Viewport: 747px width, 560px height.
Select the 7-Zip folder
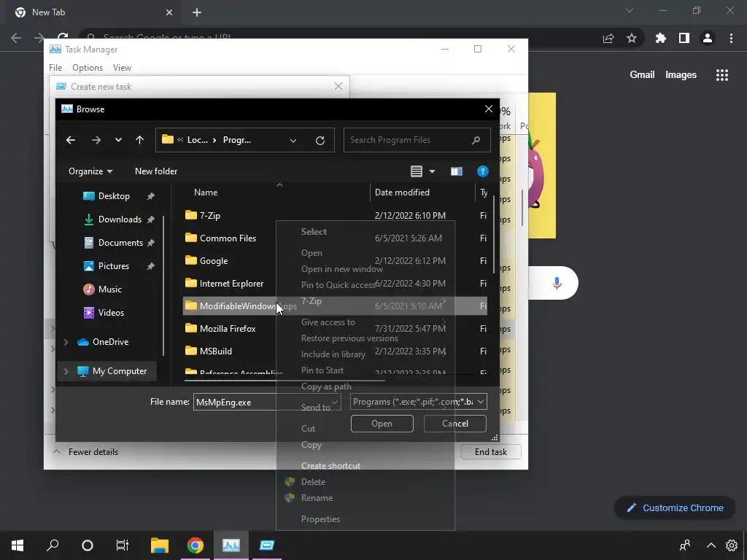click(x=209, y=216)
